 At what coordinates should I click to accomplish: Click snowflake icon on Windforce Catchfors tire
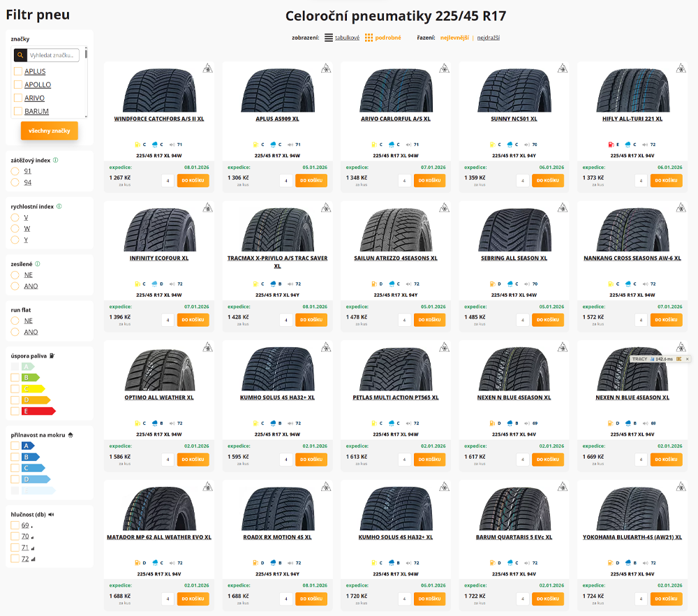(x=207, y=68)
